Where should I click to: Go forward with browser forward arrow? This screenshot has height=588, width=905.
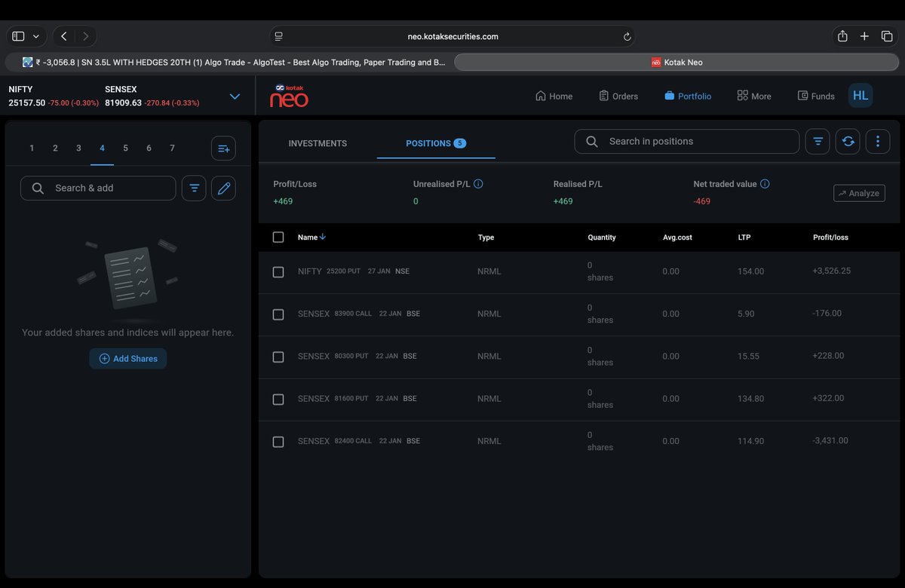click(85, 36)
